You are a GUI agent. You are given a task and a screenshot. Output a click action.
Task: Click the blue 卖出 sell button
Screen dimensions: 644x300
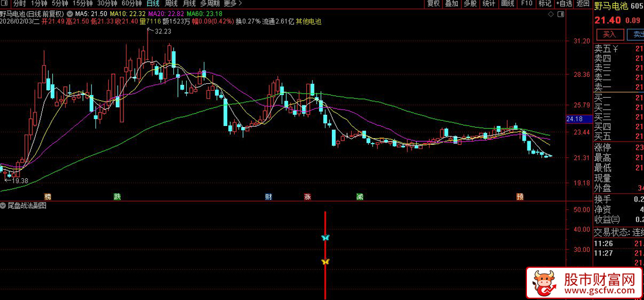pyautogui.click(x=636, y=35)
